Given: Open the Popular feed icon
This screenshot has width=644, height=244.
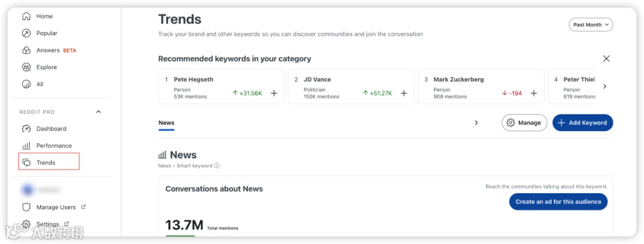Looking at the screenshot, I should (26, 33).
